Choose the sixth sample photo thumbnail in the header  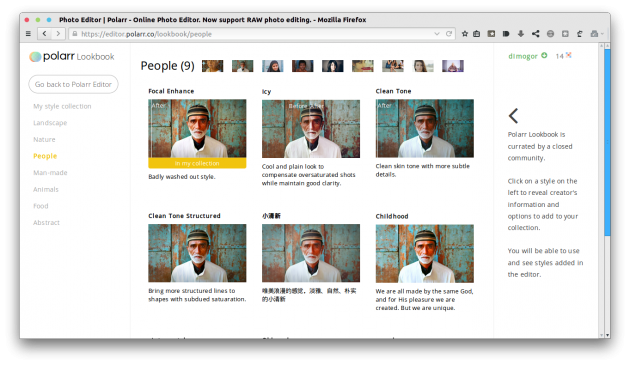363,66
